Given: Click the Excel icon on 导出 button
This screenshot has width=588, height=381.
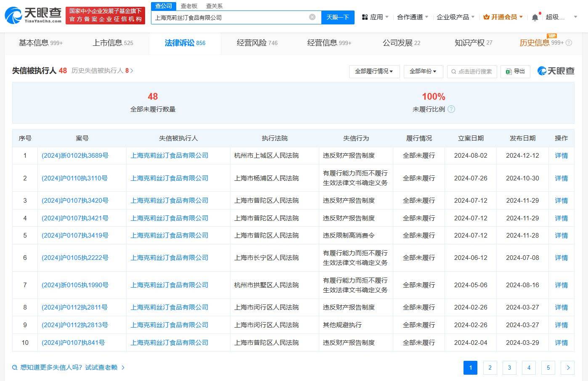Looking at the screenshot, I should [509, 71].
